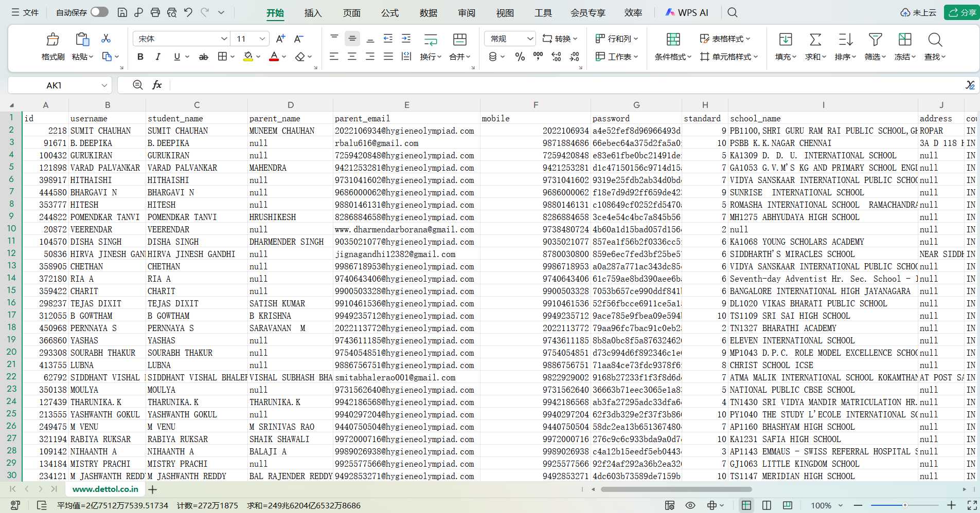Click the Sum (求和) button
This screenshot has width=980, height=513.
pyautogui.click(x=815, y=46)
